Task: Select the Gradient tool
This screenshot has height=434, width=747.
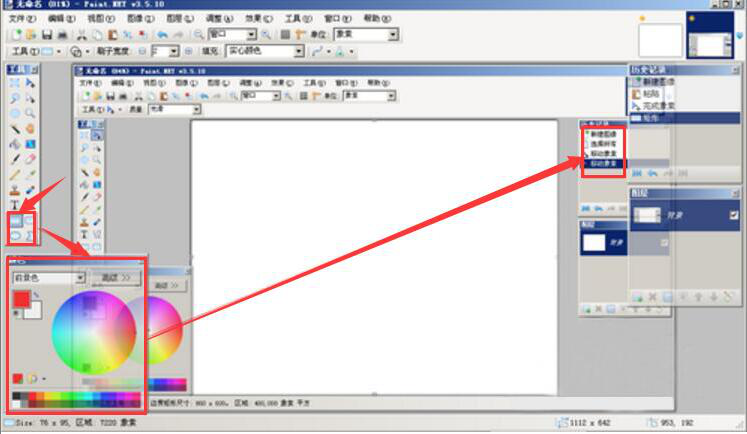Action: (x=30, y=144)
